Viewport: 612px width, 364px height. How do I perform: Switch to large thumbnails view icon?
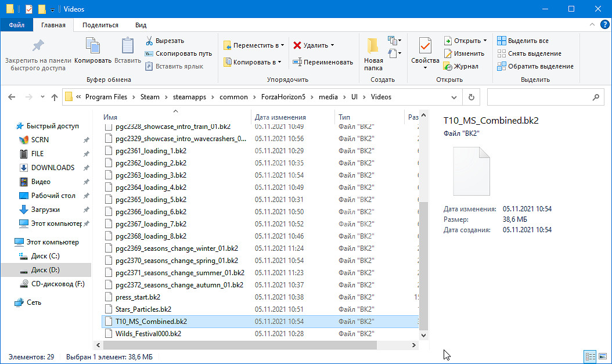coord(602,356)
